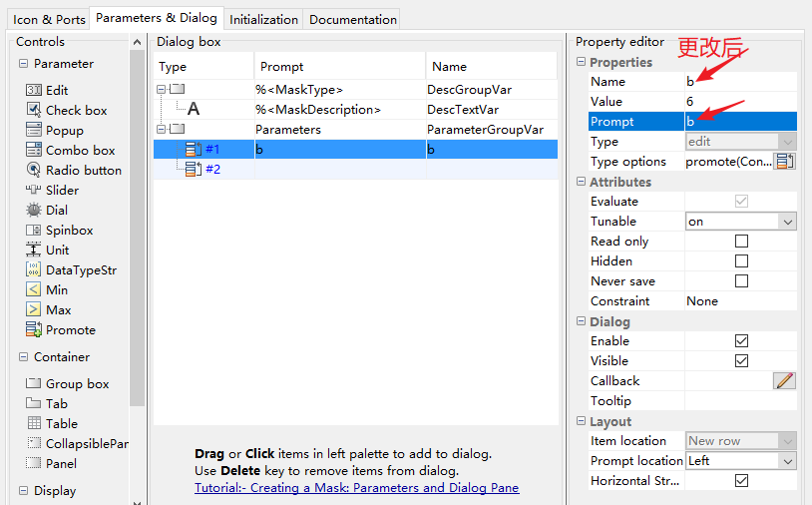This screenshot has height=505, width=812.
Task: Select promoted parameter row #1
Action: (355, 149)
